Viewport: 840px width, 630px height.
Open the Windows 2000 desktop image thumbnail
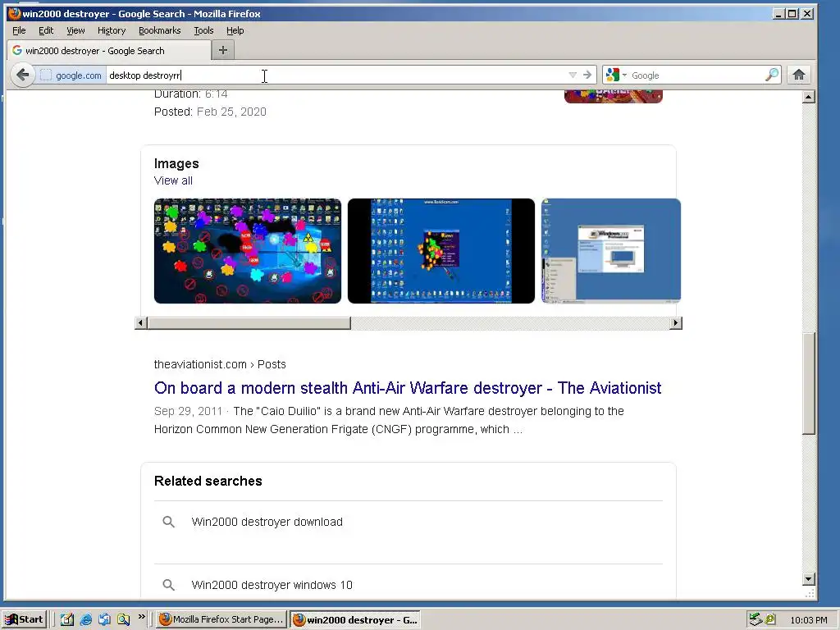pyautogui.click(x=610, y=251)
